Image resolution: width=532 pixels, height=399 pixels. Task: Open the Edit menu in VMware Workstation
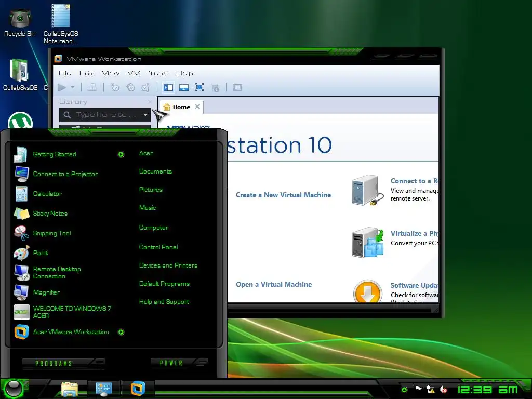(87, 73)
